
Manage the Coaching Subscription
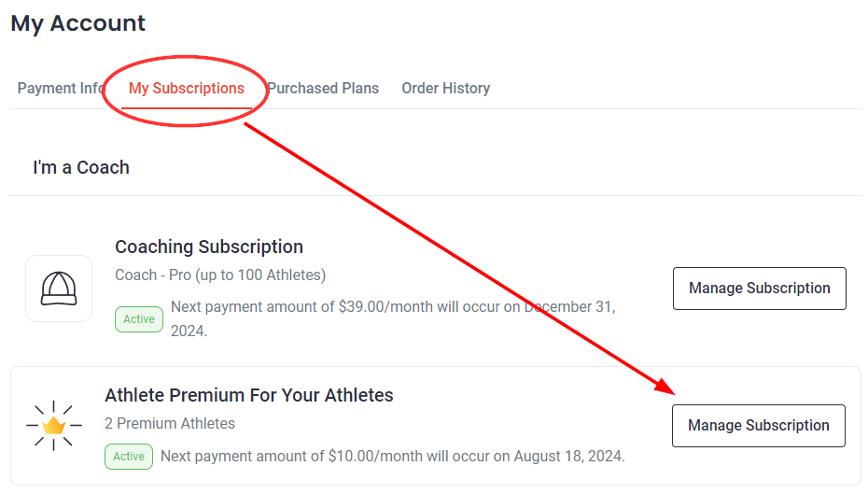760,289
